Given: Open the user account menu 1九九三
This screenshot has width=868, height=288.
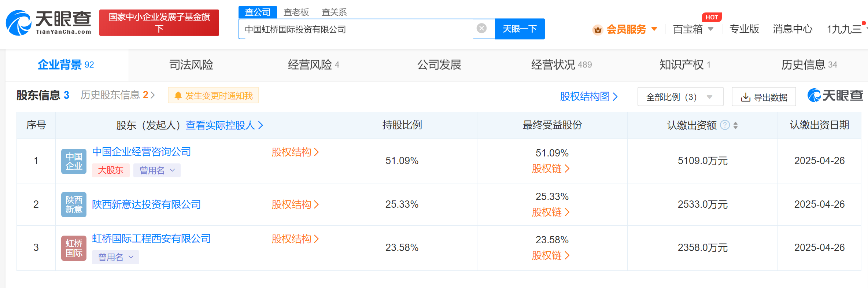Looking at the screenshot, I should tap(845, 29).
